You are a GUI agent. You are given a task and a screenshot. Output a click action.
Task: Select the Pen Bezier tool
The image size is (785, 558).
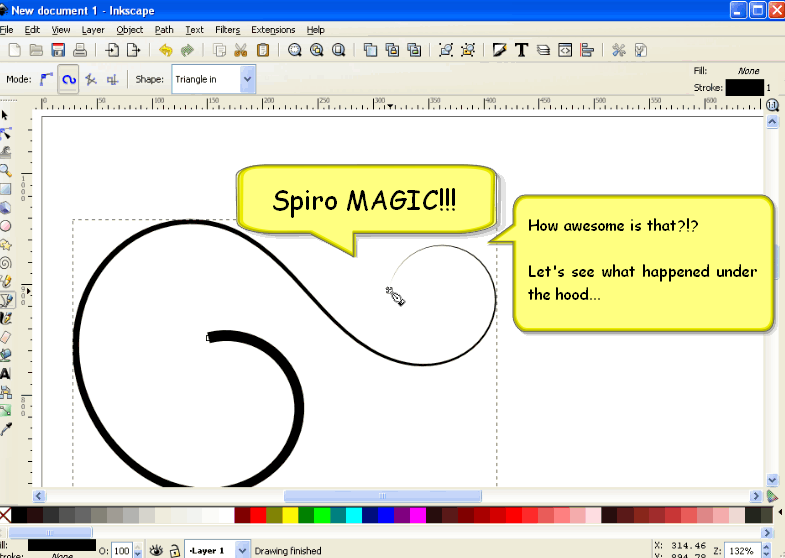[6, 300]
